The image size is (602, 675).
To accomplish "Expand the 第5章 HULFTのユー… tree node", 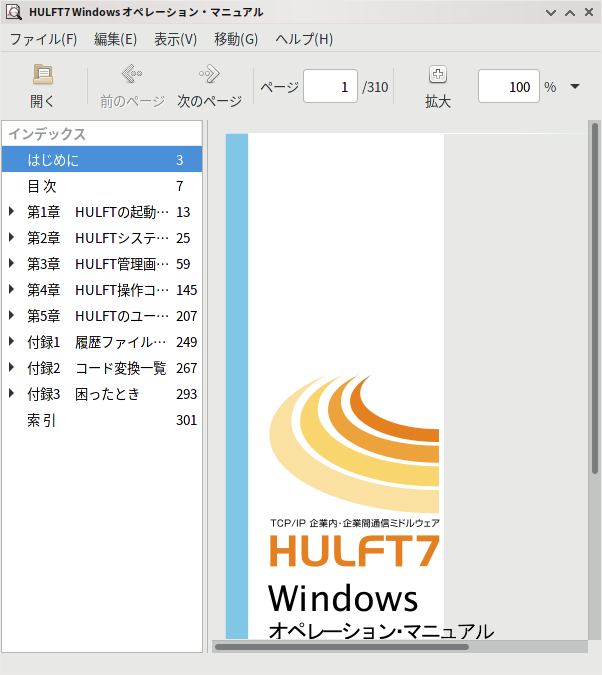I will (x=12, y=315).
